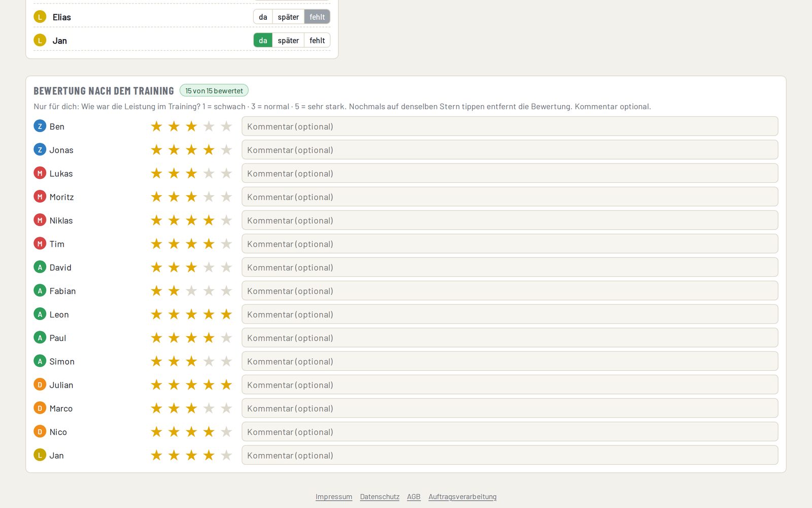Click the L badge next to Elias

click(40, 17)
